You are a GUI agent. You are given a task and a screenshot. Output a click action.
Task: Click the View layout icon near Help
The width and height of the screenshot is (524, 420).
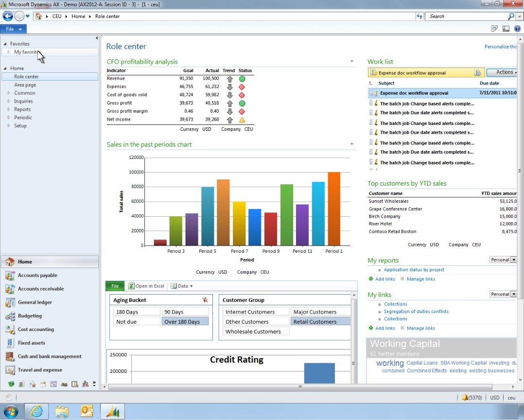[506, 29]
